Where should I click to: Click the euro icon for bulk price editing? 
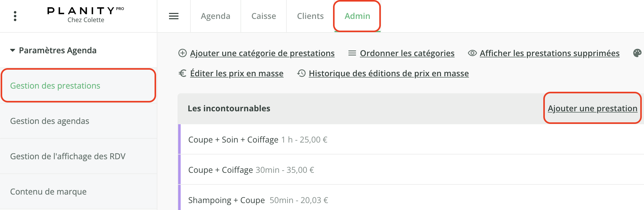click(183, 73)
